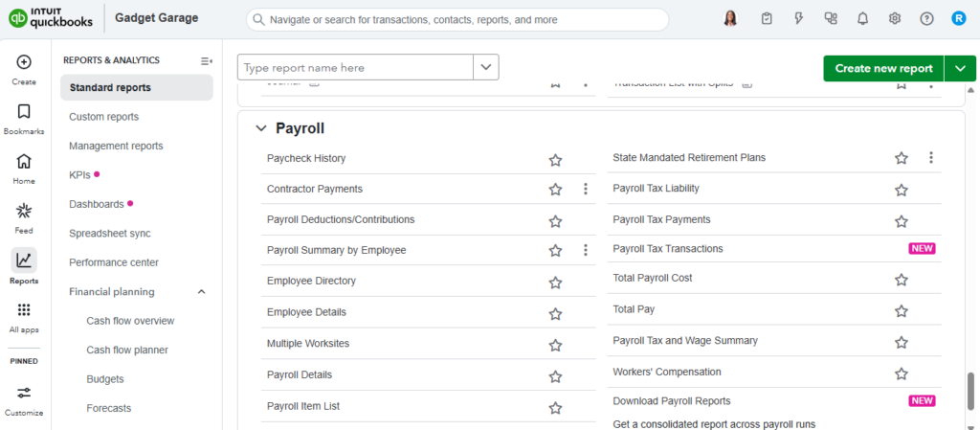Collapse the Payroll section chevron

tap(260, 128)
